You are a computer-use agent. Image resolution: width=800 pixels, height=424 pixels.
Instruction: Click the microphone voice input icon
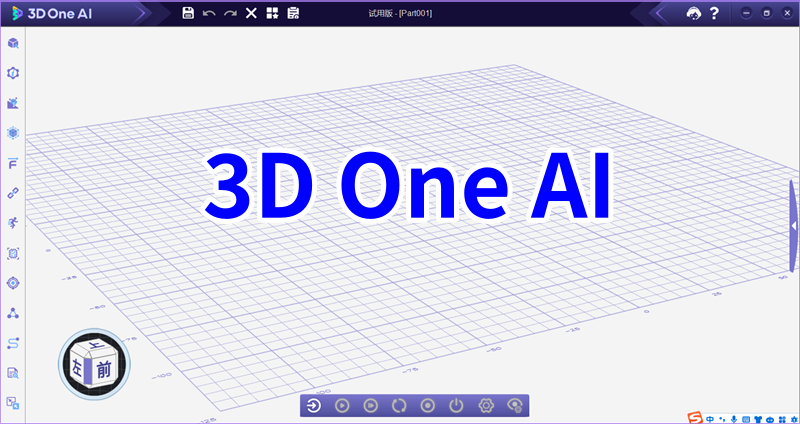coord(734,419)
